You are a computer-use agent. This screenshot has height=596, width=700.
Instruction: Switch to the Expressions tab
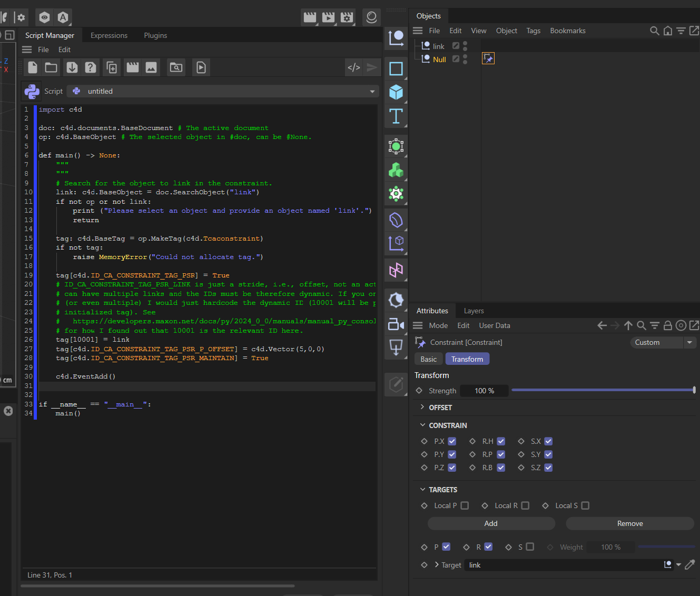109,35
